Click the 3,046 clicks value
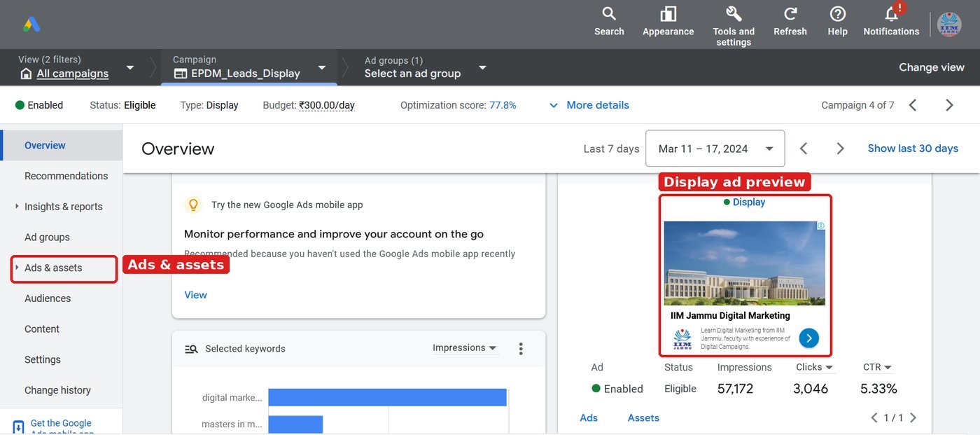Screen dimensions: 980x435 (811, 389)
